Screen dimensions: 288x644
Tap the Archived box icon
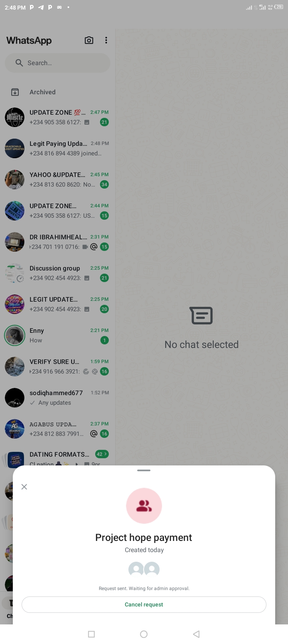[15, 92]
